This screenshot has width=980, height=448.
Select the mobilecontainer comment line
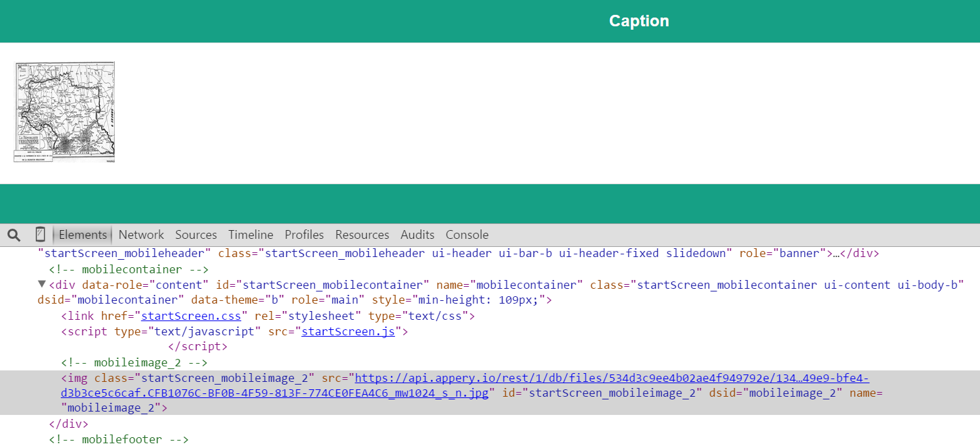tap(128, 269)
